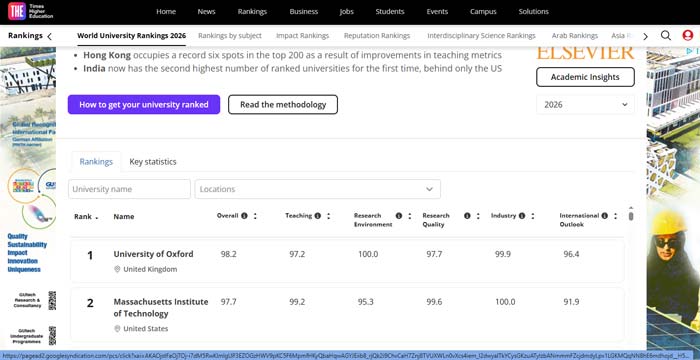700x360 pixels.
Task: Open Research Environment column options dots
Action: (x=409, y=216)
